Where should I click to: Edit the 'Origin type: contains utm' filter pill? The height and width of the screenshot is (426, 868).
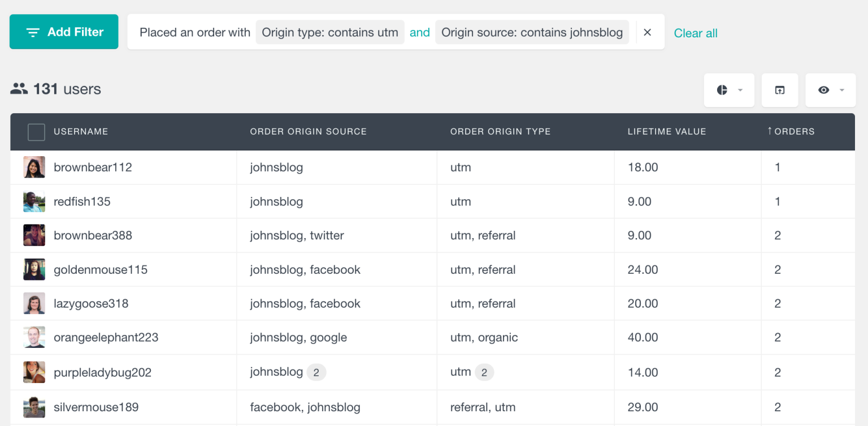coord(330,32)
